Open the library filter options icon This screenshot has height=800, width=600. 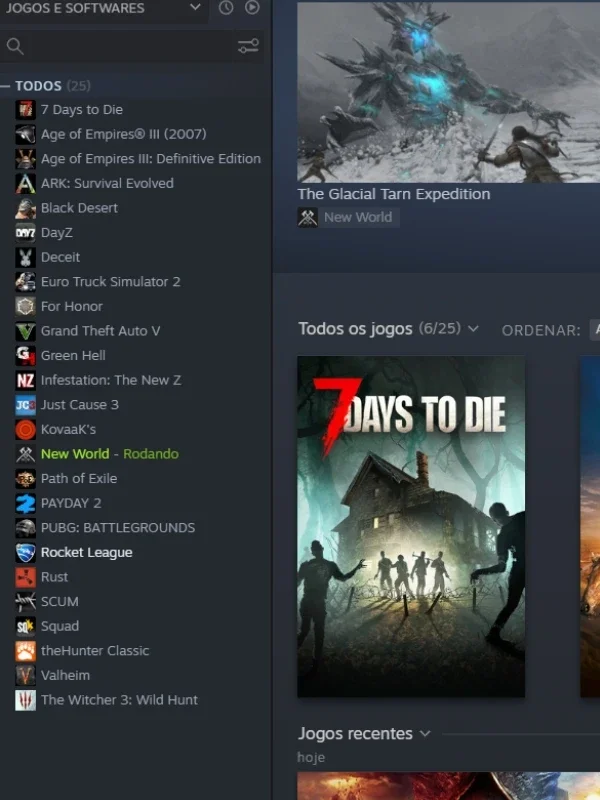click(248, 46)
